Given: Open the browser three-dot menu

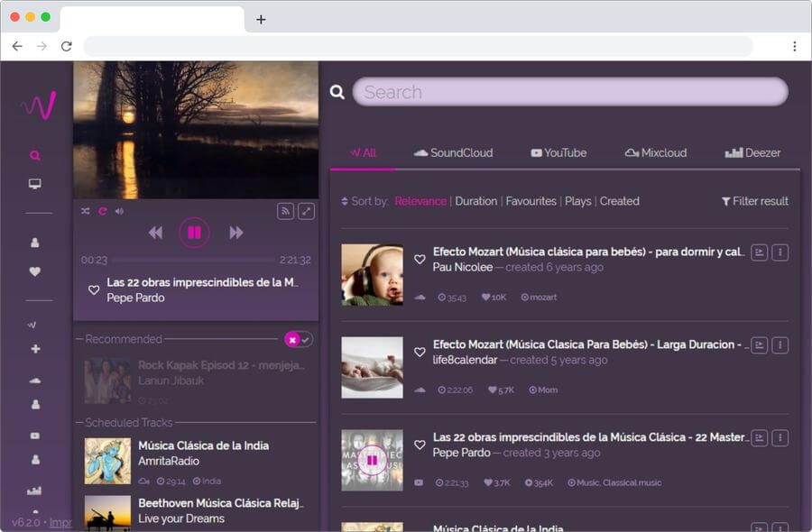Looking at the screenshot, I should [794, 46].
